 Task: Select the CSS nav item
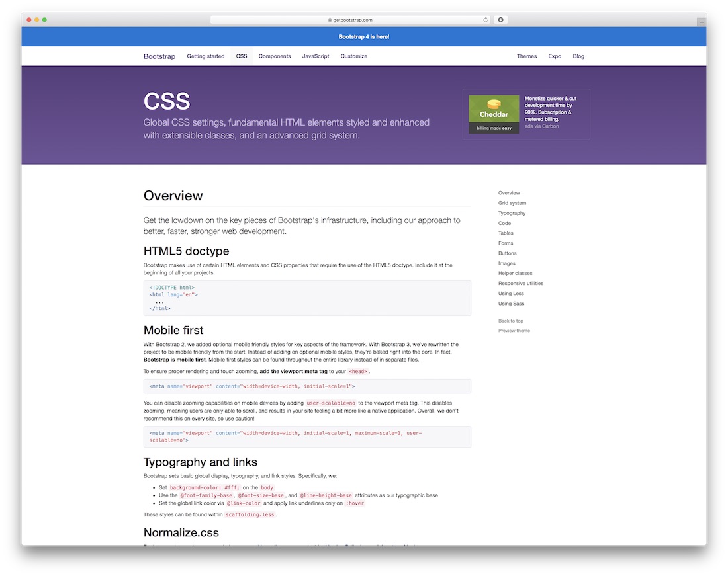(x=242, y=56)
